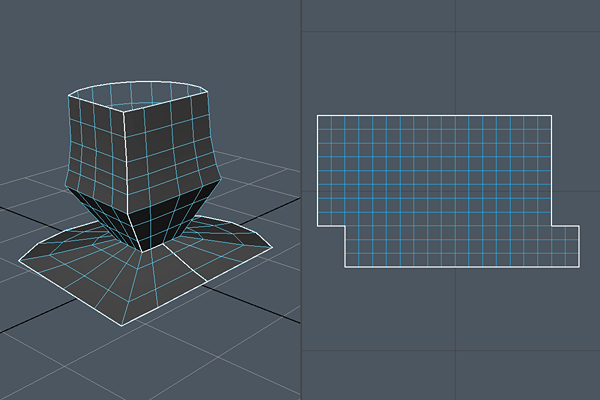Select the top-right corner of the UV island

click(551, 116)
